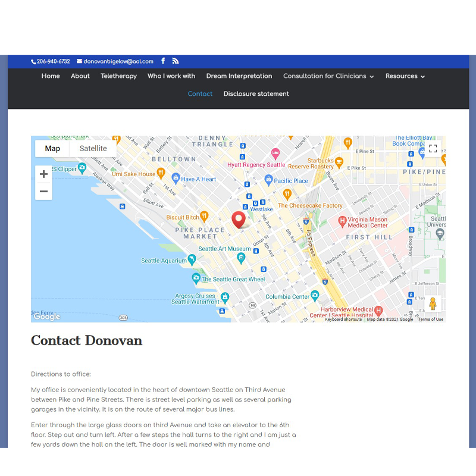Open the map Terms of Use

tap(430, 320)
